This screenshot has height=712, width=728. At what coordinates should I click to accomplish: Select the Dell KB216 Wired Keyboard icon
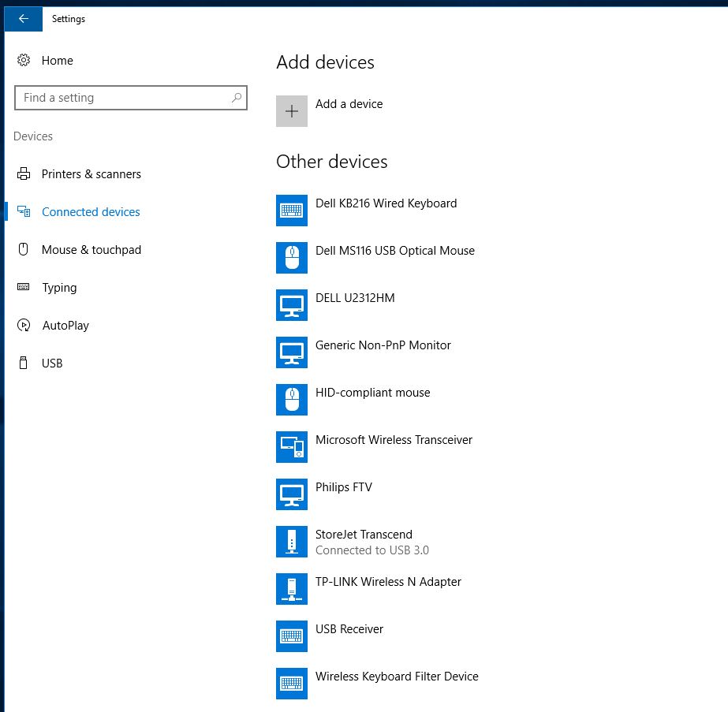click(292, 211)
